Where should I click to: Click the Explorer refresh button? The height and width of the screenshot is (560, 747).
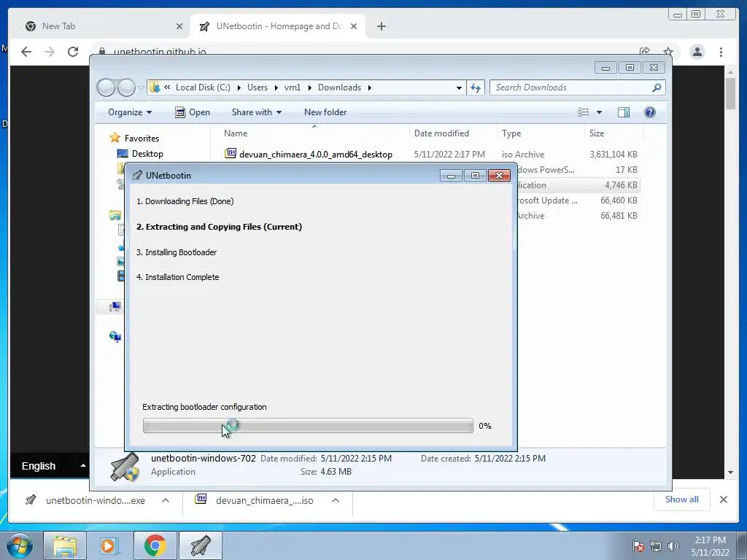pyautogui.click(x=476, y=87)
